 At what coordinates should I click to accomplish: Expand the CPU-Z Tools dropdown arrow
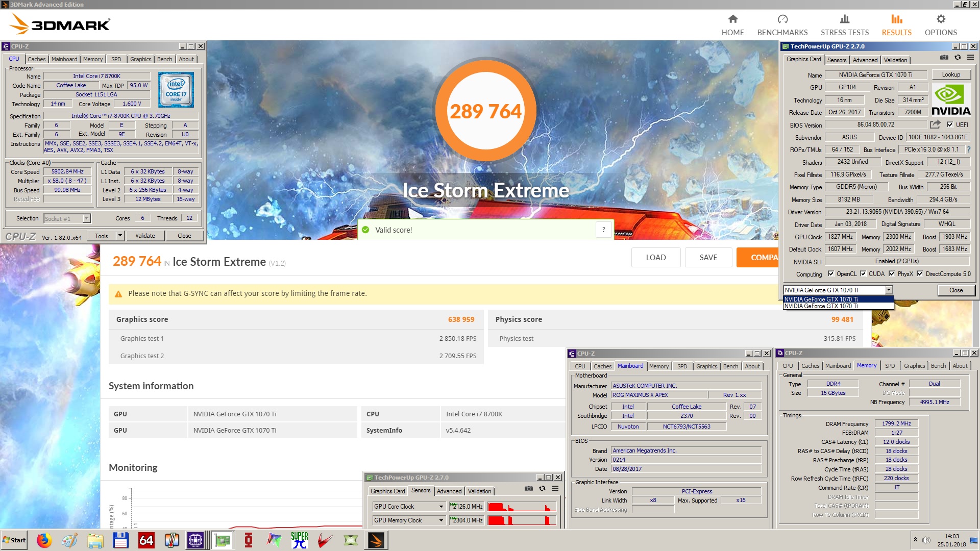120,236
